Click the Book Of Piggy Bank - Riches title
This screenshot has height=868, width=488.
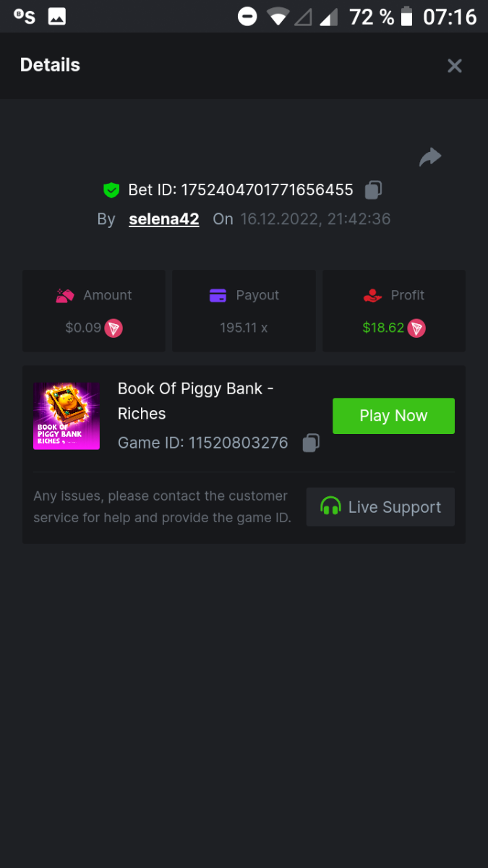[195, 401]
